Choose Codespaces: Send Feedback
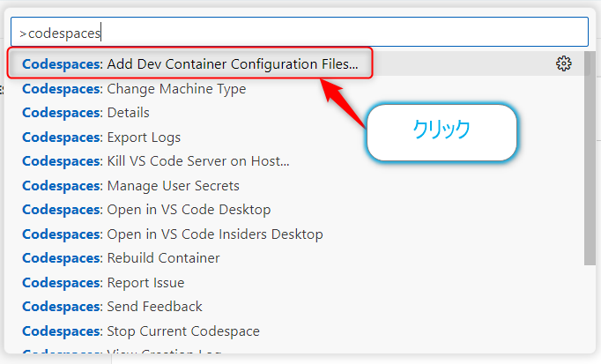This screenshot has height=364, width=601. click(296, 307)
